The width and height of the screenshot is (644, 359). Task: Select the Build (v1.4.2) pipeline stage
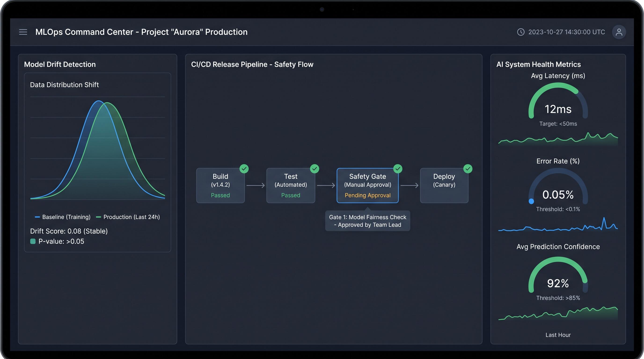coord(220,186)
